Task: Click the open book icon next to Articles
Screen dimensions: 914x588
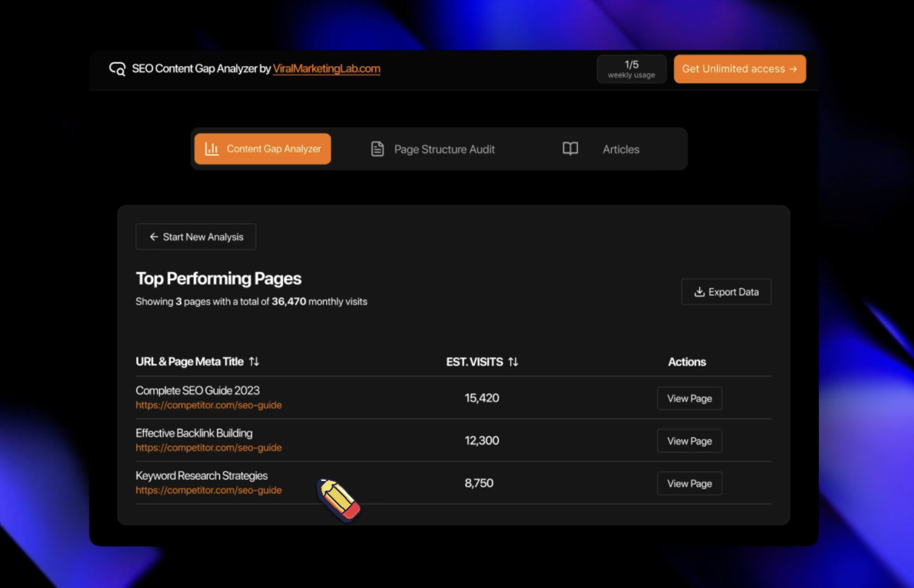Action: 570,149
